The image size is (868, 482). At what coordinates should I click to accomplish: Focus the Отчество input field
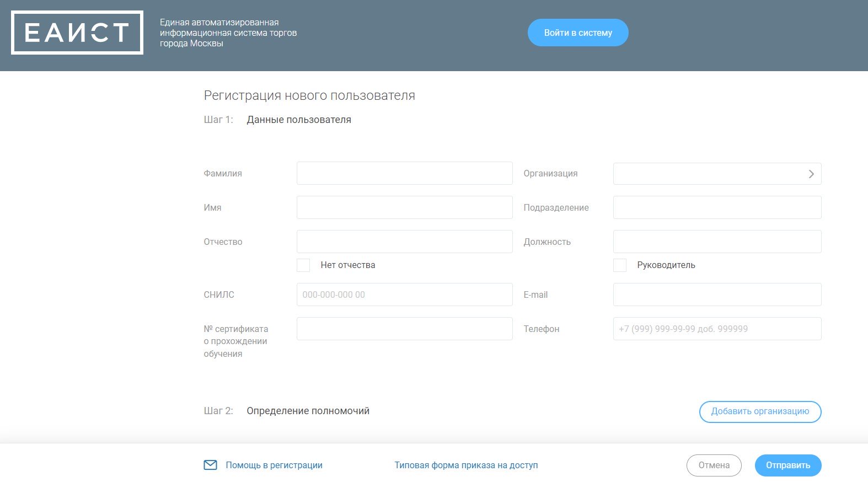[405, 242]
